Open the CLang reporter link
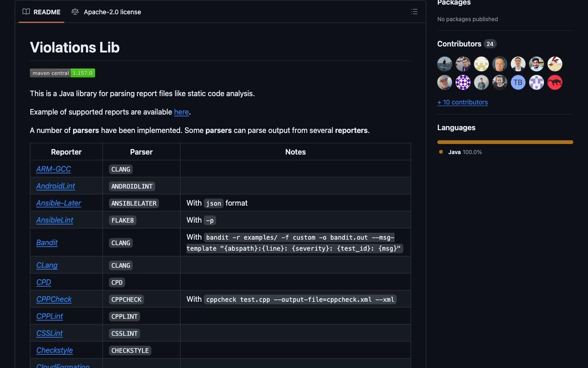 (x=47, y=265)
